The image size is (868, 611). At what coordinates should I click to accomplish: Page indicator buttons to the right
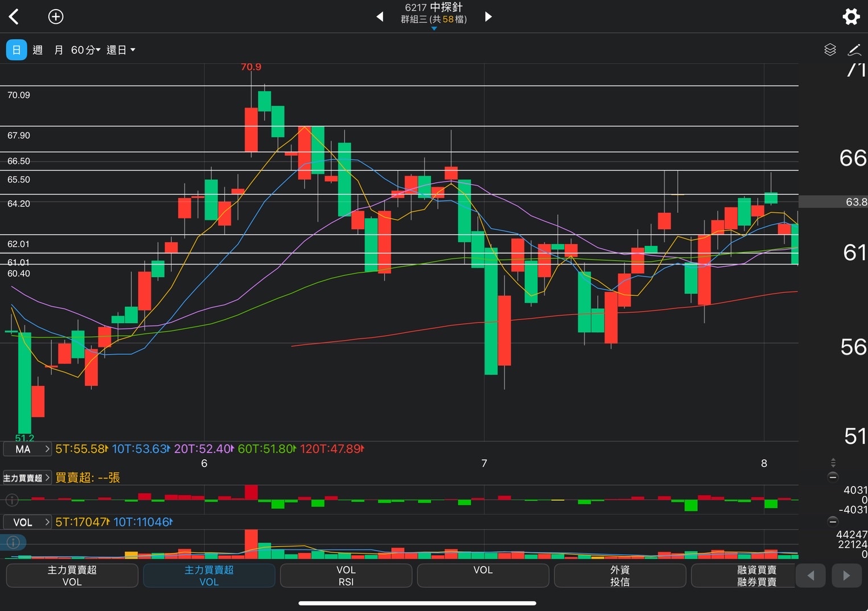coord(846,576)
